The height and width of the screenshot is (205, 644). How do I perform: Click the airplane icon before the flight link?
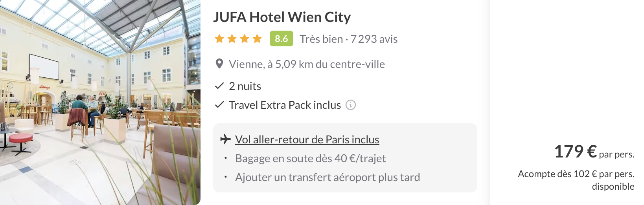(225, 139)
